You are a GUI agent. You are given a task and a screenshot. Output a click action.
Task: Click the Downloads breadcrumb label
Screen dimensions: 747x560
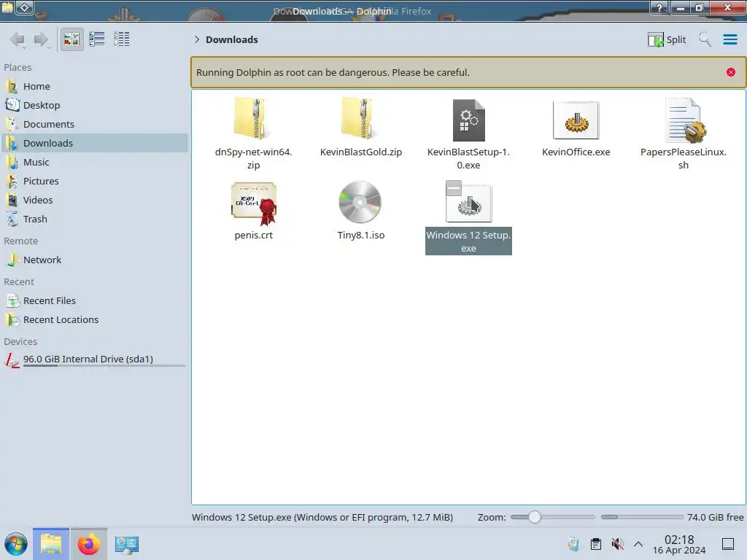(x=231, y=39)
